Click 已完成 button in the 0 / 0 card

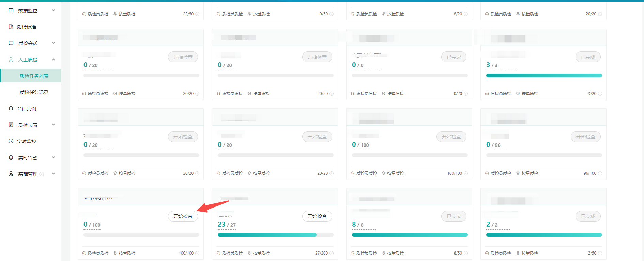click(x=454, y=57)
